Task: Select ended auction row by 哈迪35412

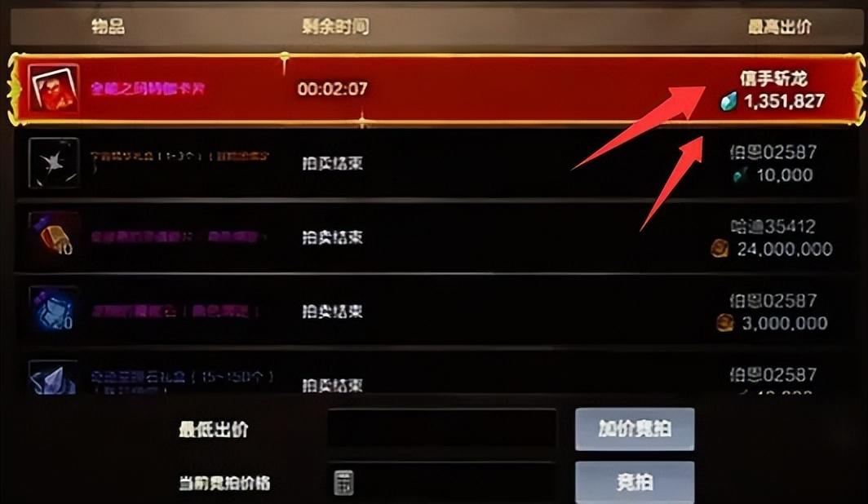Action: (436, 237)
